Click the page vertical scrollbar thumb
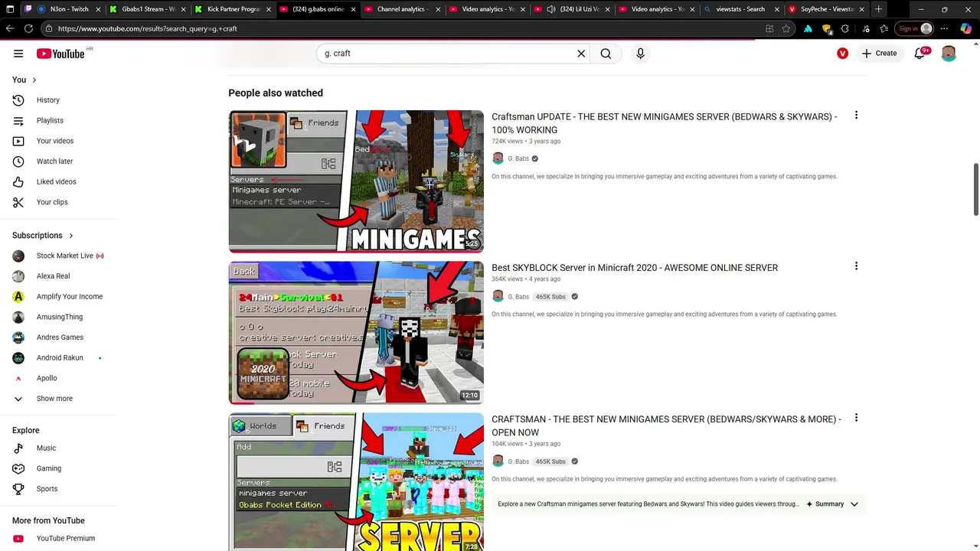 point(976,189)
